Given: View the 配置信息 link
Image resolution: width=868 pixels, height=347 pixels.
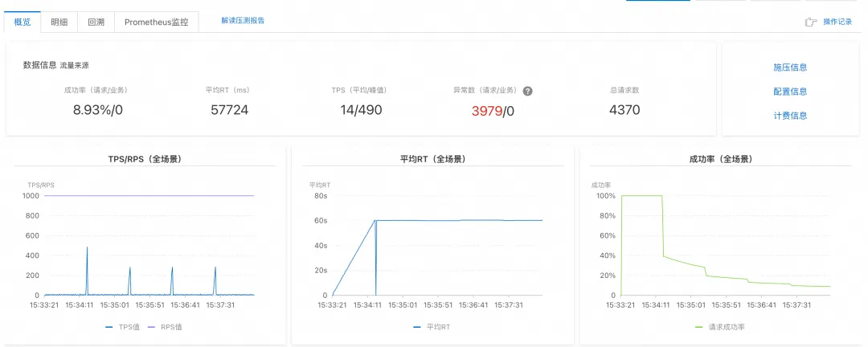Looking at the screenshot, I should [x=790, y=92].
